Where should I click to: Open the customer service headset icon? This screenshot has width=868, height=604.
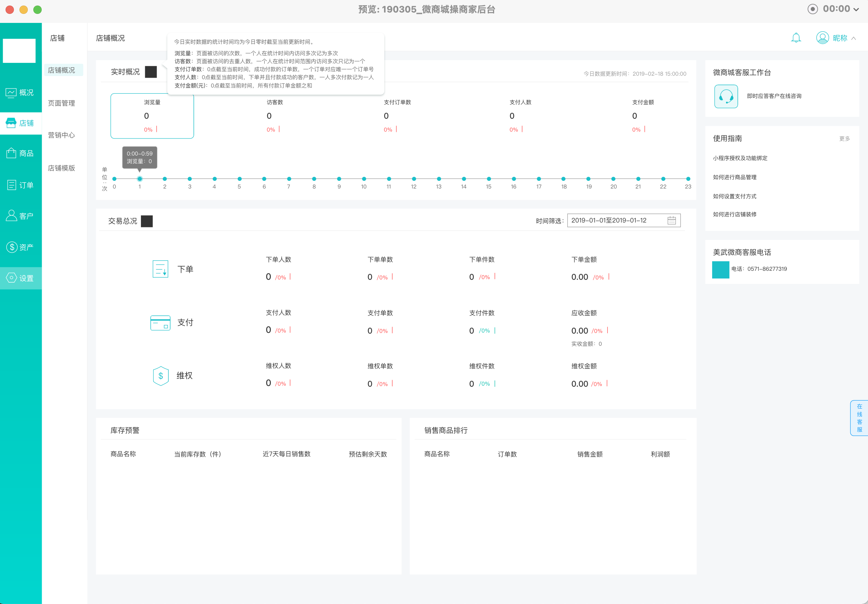coord(726,97)
